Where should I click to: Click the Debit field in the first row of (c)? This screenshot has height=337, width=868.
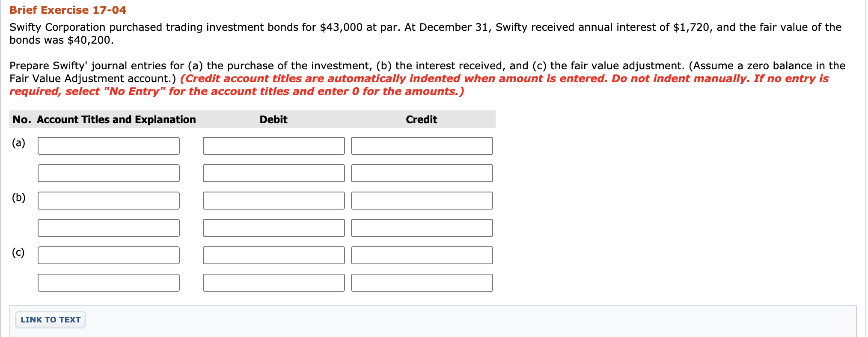(x=274, y=255)
